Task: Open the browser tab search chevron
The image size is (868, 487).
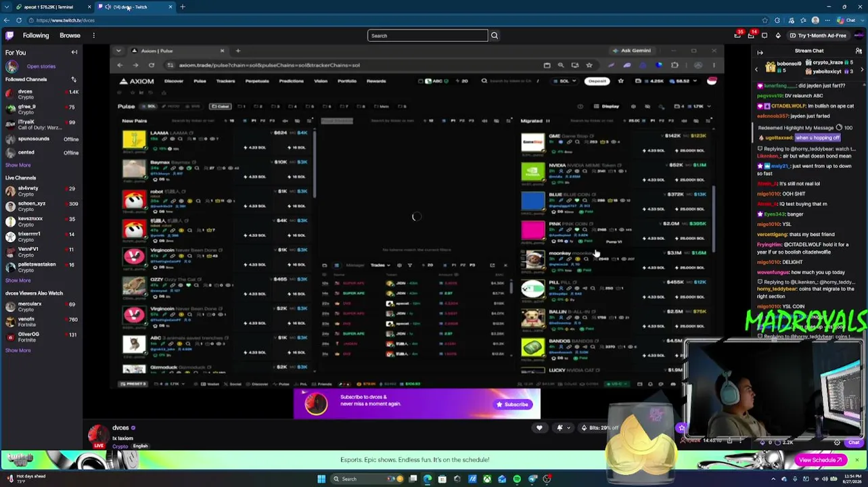Action: (x=7, y=7)
